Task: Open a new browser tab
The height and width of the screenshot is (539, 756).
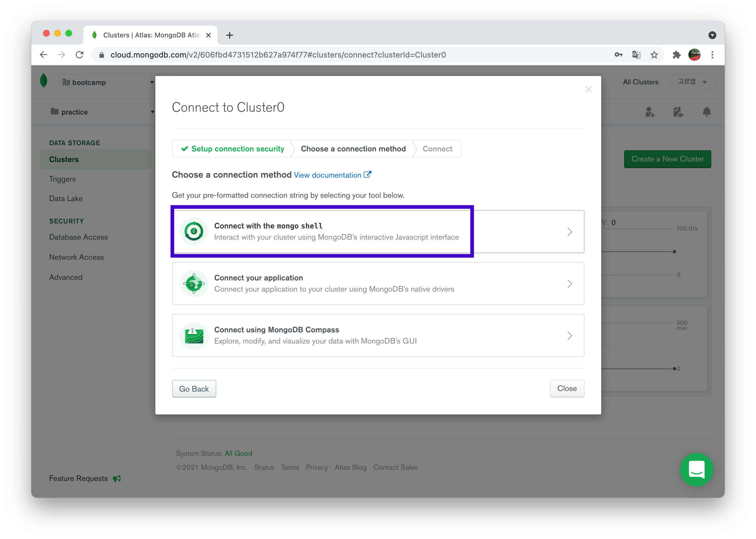Action: [x=229, y=35]
